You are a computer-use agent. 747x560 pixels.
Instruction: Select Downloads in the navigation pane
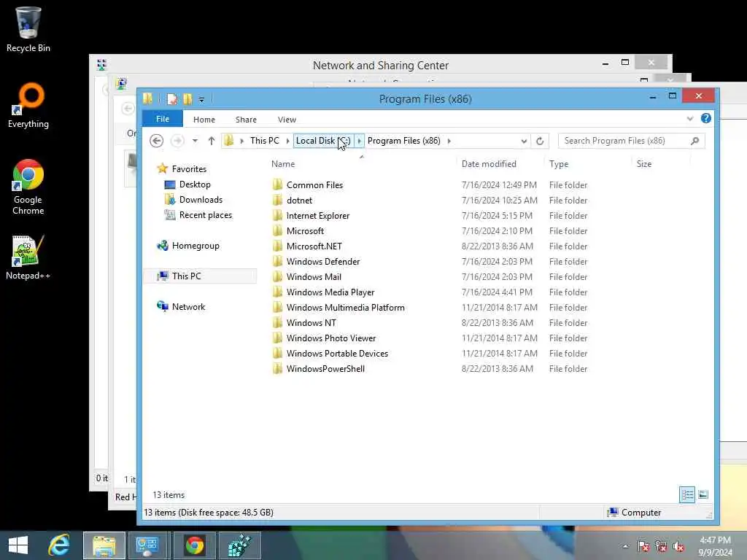pyautogui.click(x=201, y=200)
